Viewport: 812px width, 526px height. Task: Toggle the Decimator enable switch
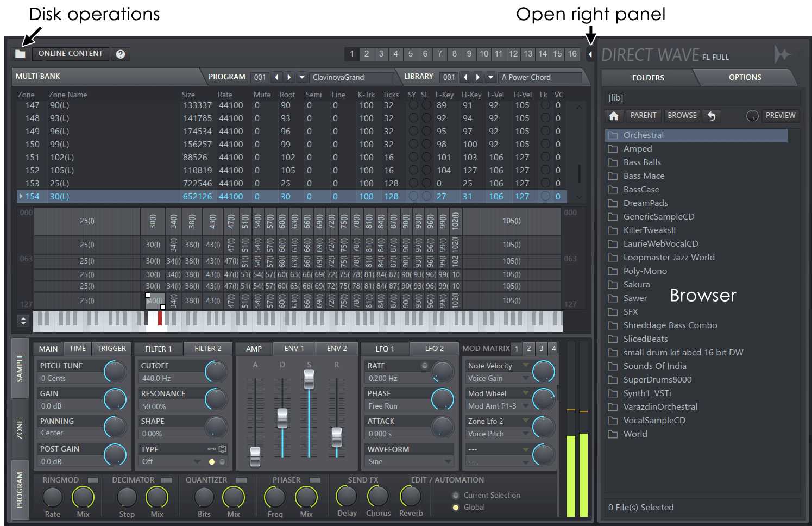(x=166, y=480)
